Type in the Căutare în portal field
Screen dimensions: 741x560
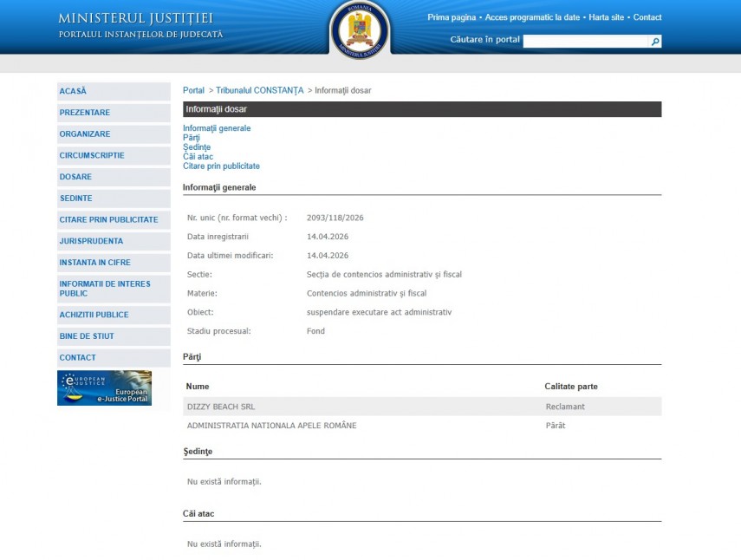[x=586, y=42]
